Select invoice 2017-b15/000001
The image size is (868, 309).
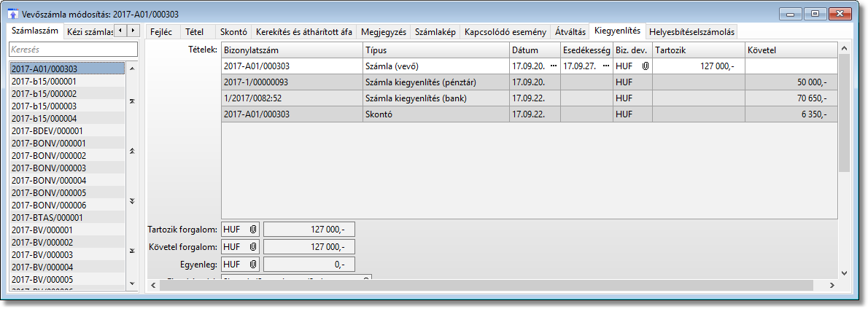click(x=67, y=81)
